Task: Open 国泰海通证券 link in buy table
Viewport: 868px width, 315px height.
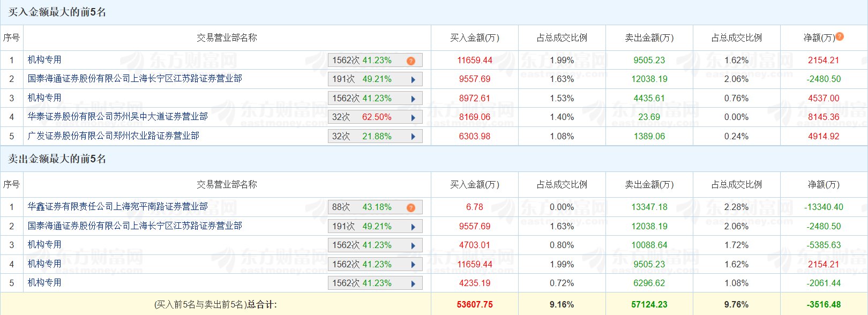Action: click(134, 78)
